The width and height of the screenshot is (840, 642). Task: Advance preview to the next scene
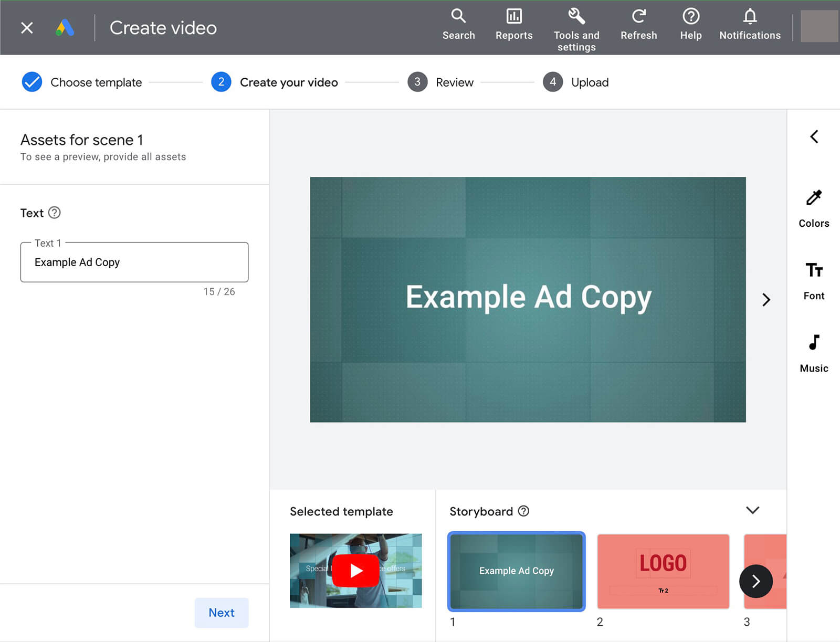click(x=766, y=299)
